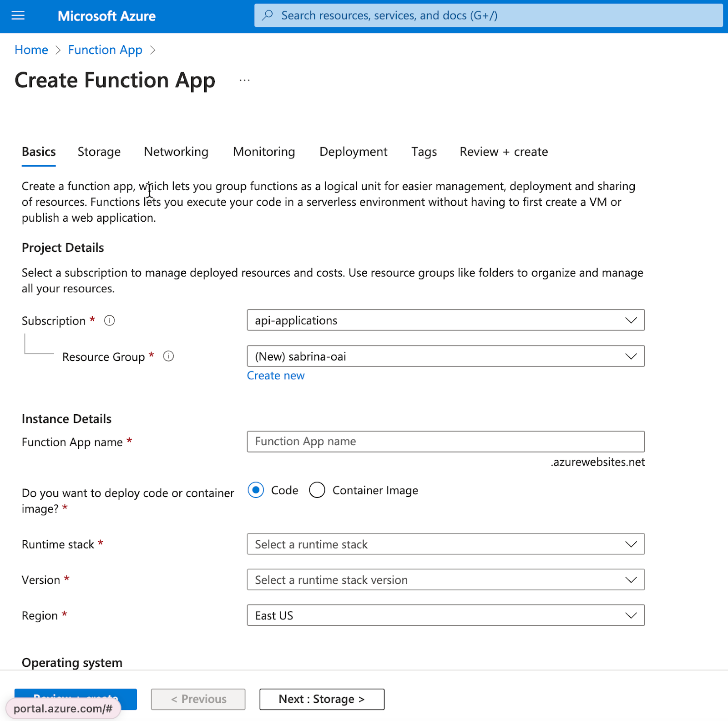Open the runtime stack Version dropdown

pos(445,580)
